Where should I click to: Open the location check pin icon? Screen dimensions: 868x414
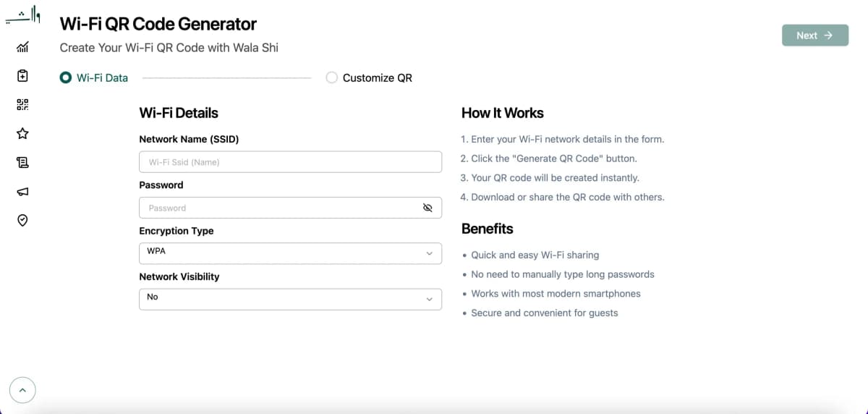[x=22, y=221]
